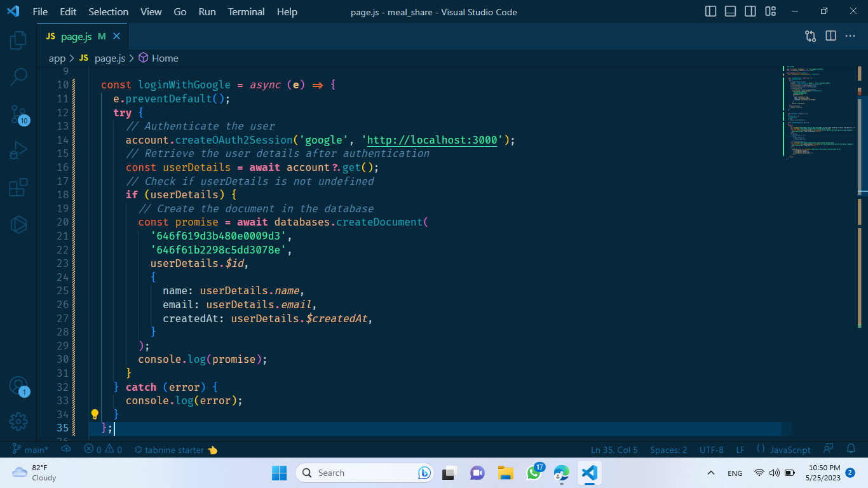Image resolution: width=868 pixels, height=488 pixels.
Task: Open the localhost:3000 link in code
Action: point(432,140)
